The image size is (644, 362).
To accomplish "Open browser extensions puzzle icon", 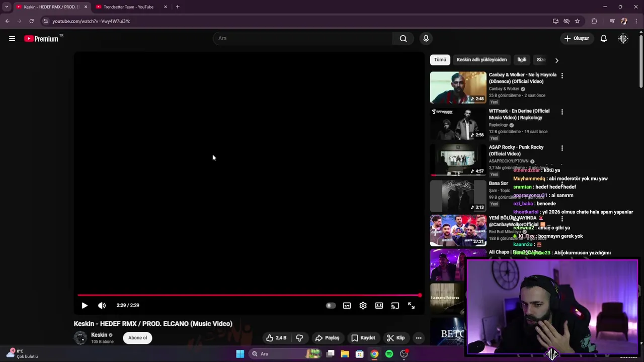I will pyautogui.click(x=594, y=21).
